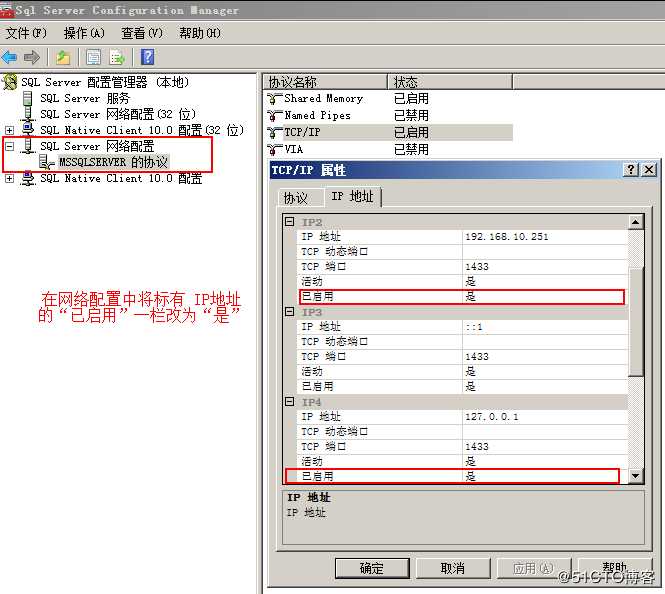Click the Named Pipes protocol icon
Image resolution: width=665 pixels, height=594 pixels.
pyautogui.click(x=274, y=115)
